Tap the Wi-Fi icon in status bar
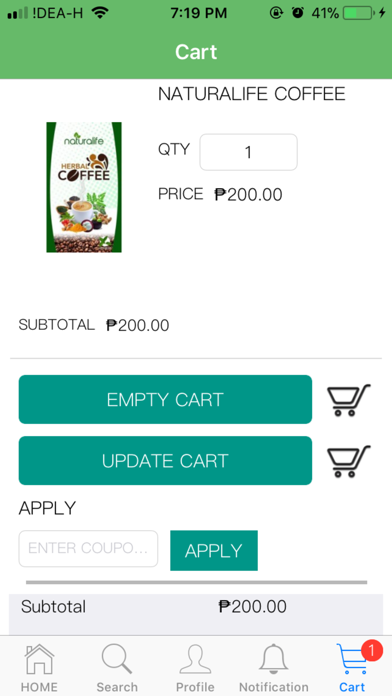392x696 pixels. 100,13
